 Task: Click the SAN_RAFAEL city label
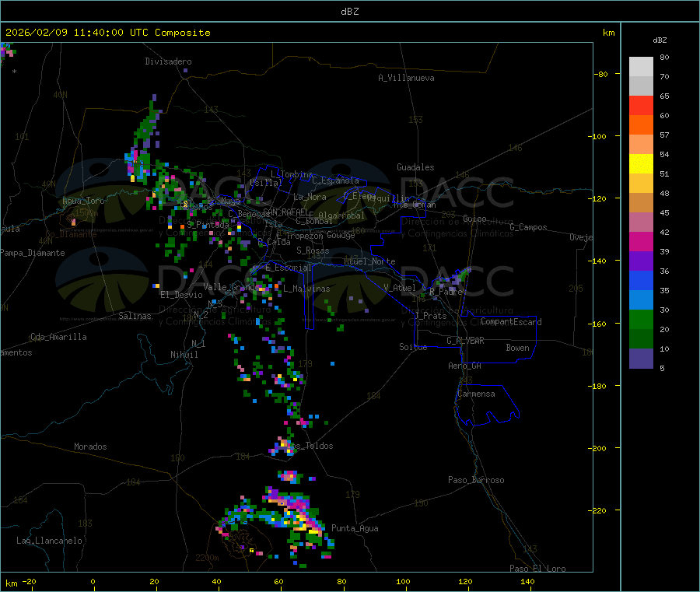point(285,212)
